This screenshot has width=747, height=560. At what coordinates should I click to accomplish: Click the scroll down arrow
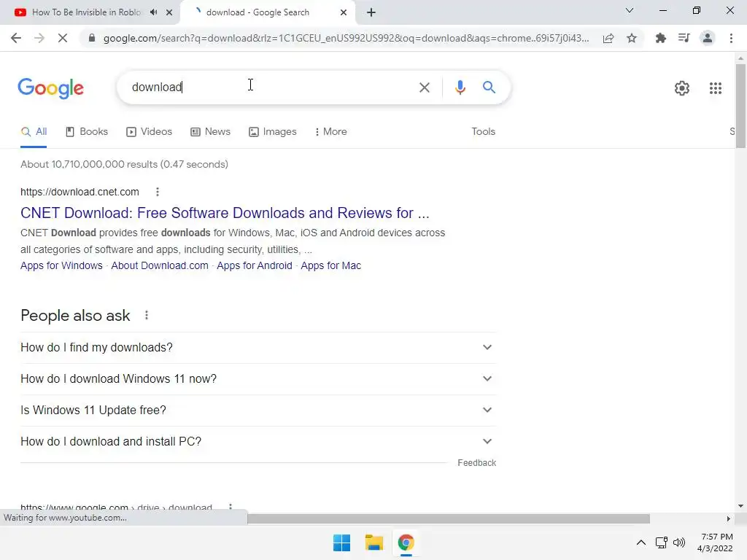point(740,506)
